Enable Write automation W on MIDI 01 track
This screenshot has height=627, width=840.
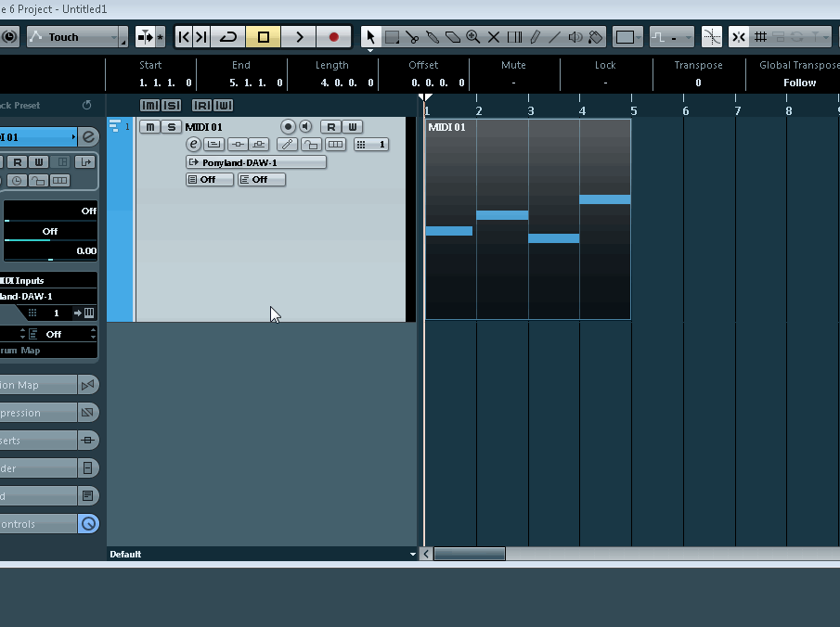(353, 127)
